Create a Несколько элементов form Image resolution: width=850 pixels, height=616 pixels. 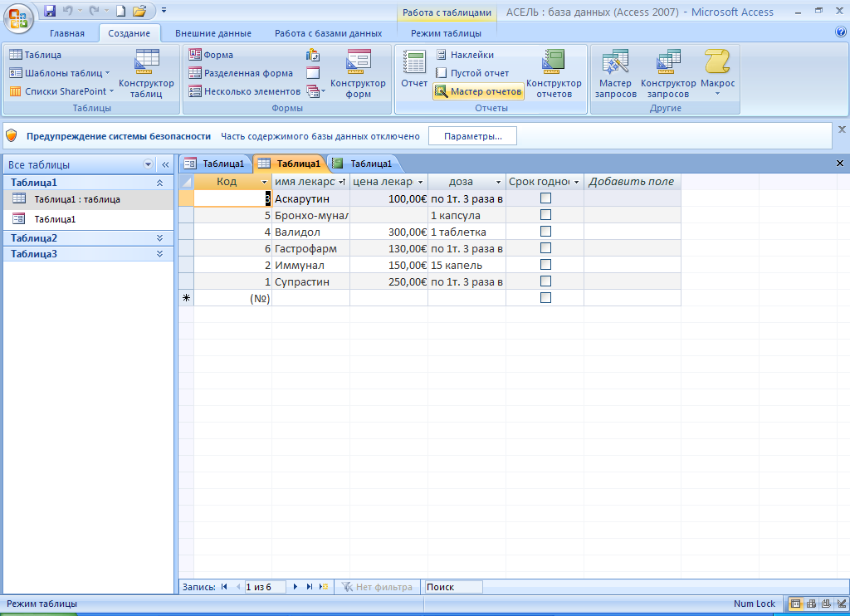click(245, 91)
